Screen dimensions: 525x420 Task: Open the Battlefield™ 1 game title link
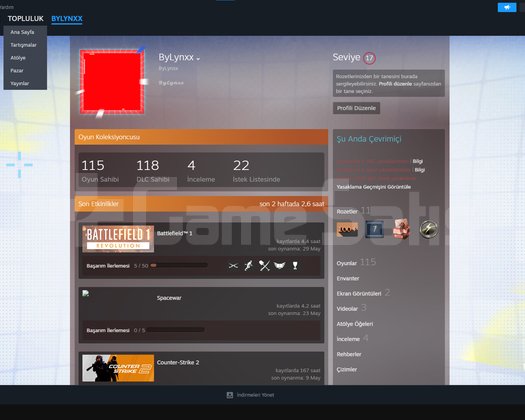pos(174,233)
